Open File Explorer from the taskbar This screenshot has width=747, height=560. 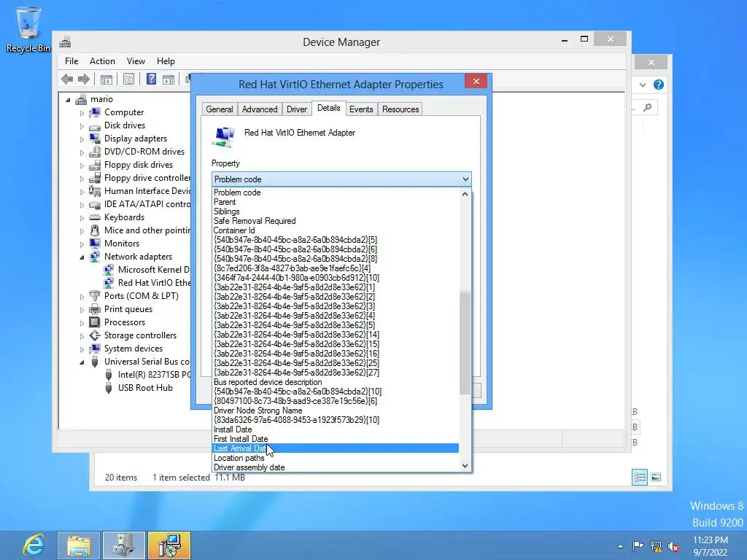coord(79,545)
